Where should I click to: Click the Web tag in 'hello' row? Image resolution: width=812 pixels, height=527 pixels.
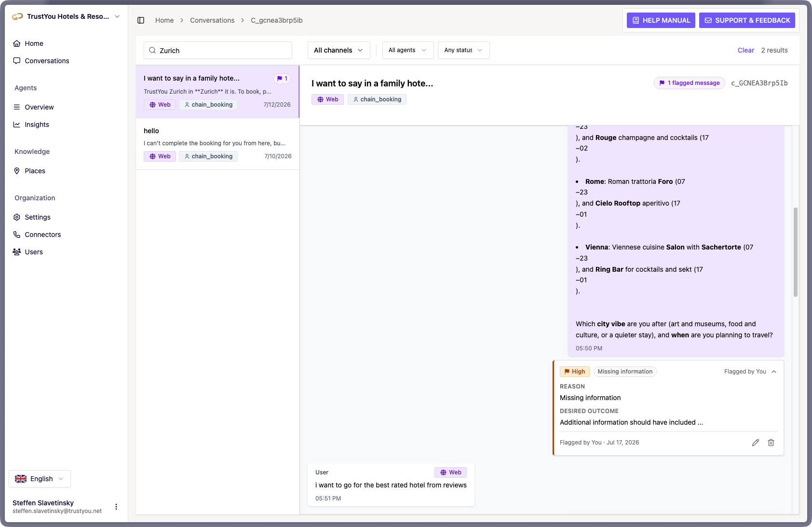tap(160, 156)
